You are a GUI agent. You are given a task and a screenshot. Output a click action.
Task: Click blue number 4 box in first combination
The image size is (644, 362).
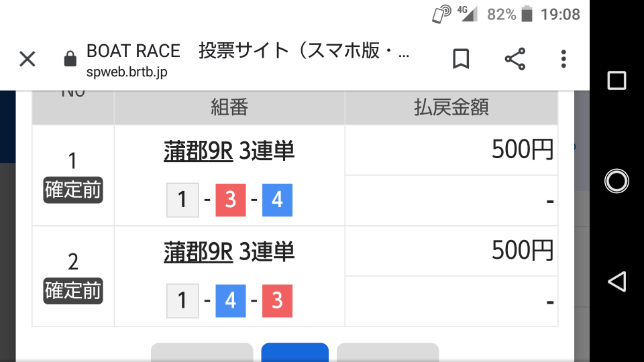click(x=277, y=200)
